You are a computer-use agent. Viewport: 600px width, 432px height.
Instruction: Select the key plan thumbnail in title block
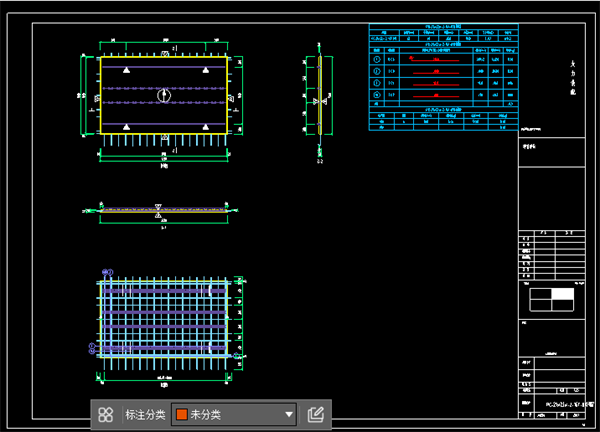pyautogui.click(x=551, y=300)
